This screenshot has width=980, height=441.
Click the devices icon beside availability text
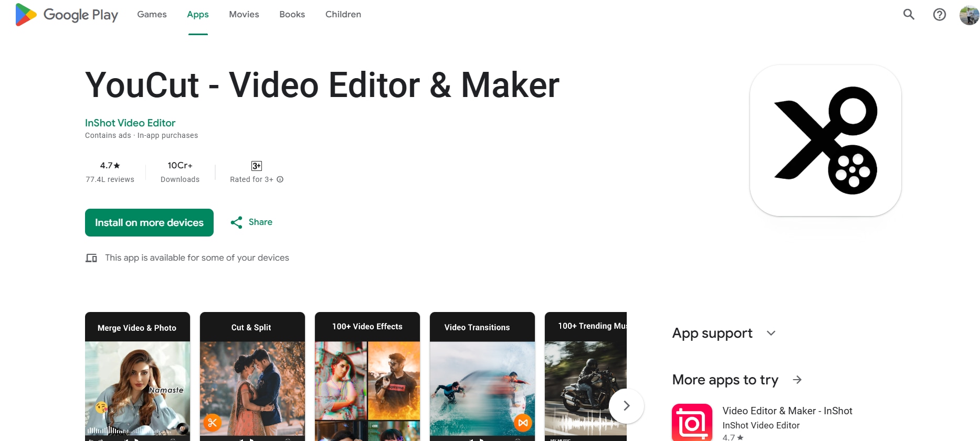point(91,258)
